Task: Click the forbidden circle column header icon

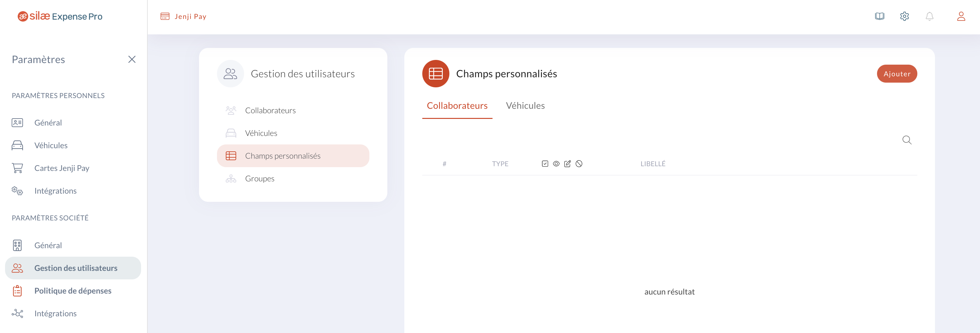Action: click(x=578, y=164)
